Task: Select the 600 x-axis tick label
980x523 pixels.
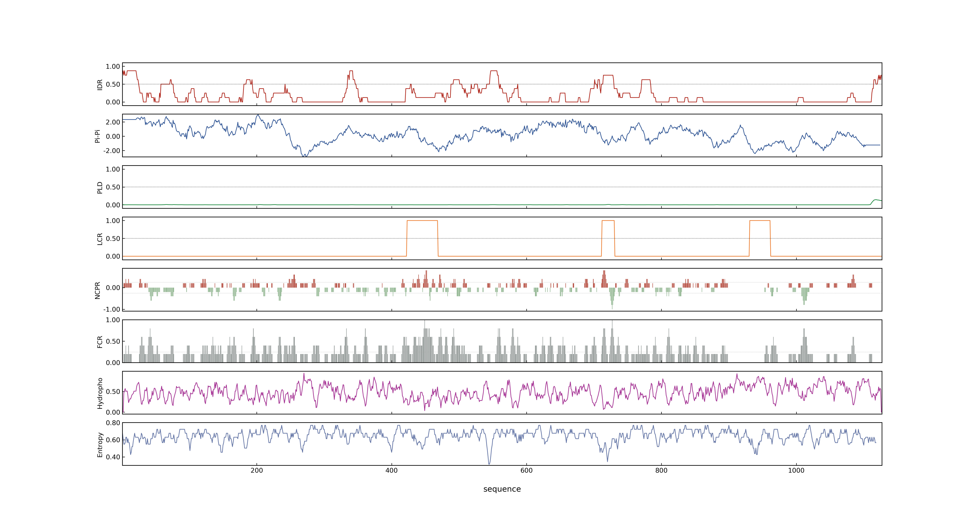Action: (527, 470)
